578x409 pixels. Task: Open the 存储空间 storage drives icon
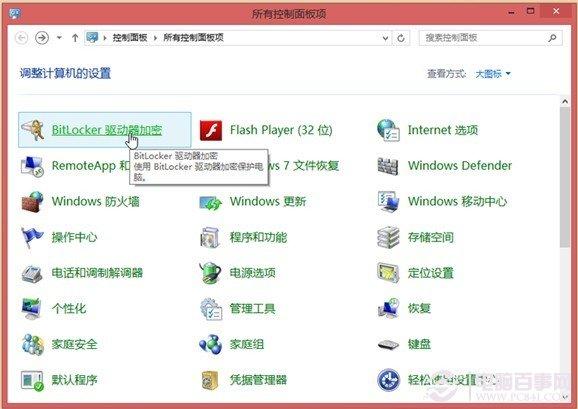pos(388,237)
